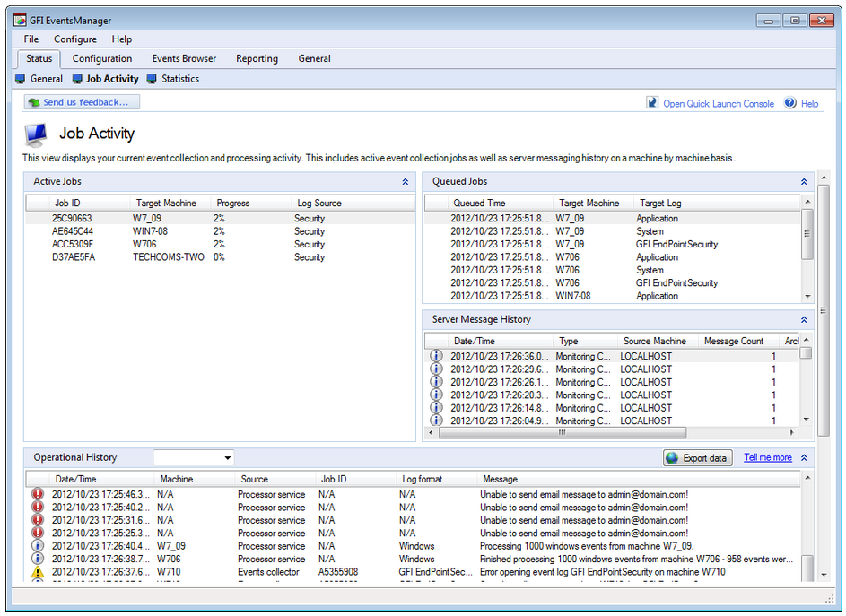
Task: Click the Queued Jobs scroll down arrow
Action: tap(807, 296)
